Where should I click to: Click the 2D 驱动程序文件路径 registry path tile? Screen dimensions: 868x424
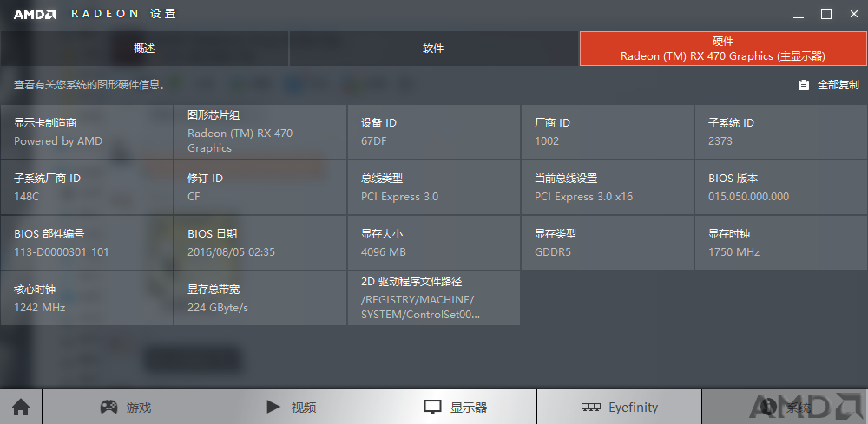pos(434,298)
